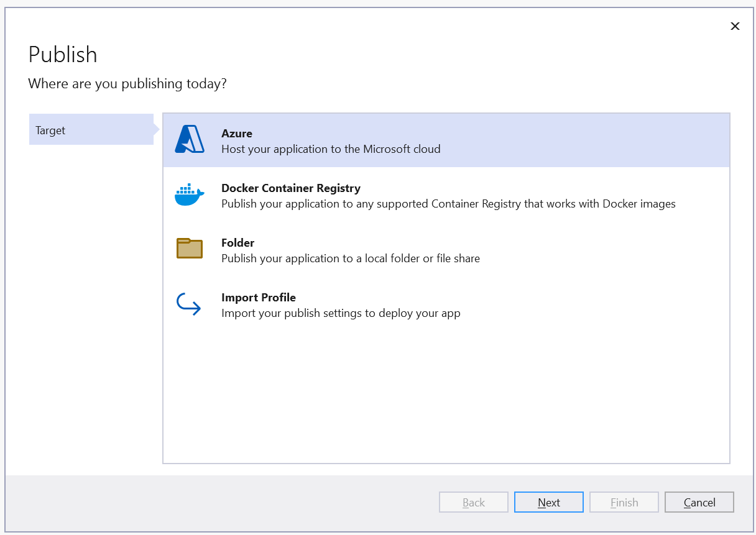
Task: Click the Docker whale icon
Action: (x=190, y=194)
